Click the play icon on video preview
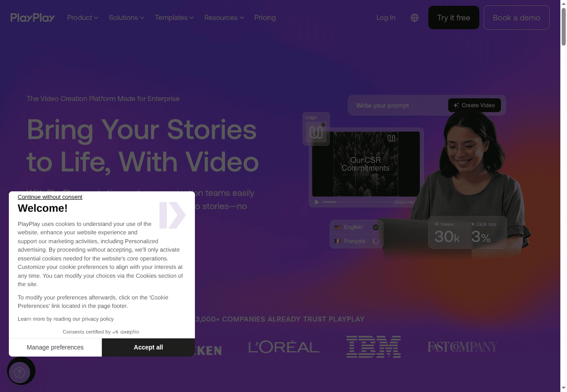The image size is (567, 392). (x=317, y=202)
